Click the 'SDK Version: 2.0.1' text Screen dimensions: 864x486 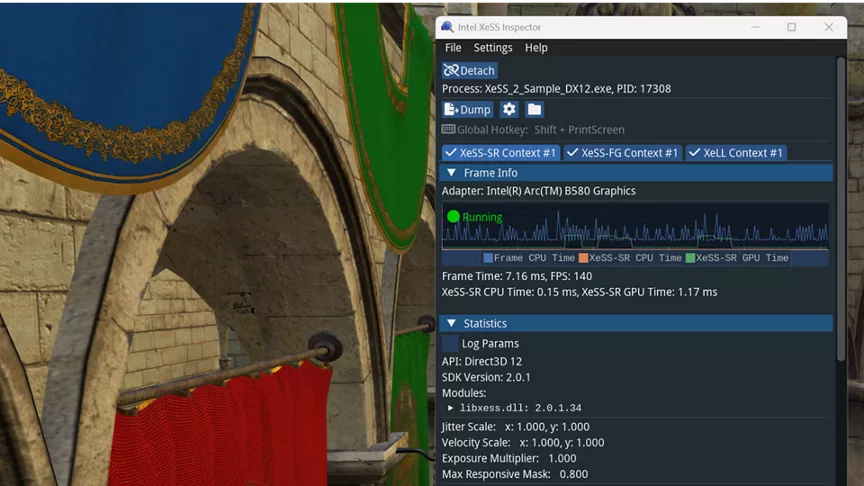click(486, 377)
